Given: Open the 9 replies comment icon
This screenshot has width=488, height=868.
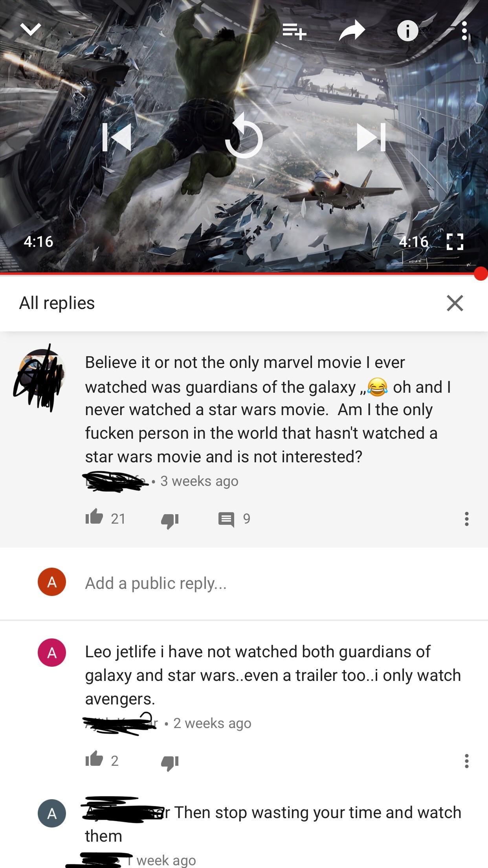Looking at the screenshot, I should (226, 519).
